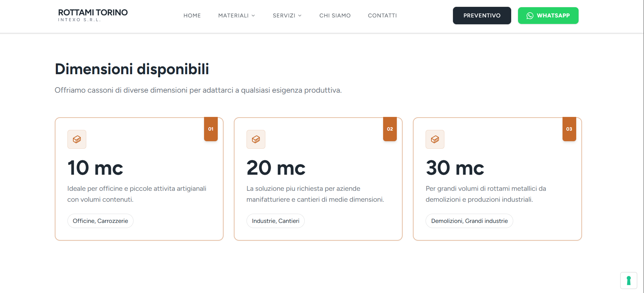This screenshot has width=644, height=293.
Task: Go to the Home menu item
Action: click(192, 16)
